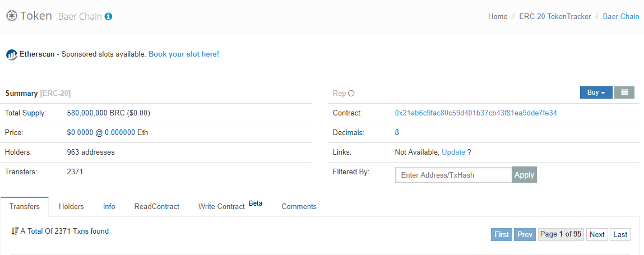Open the Comments tab

pyautogui.click(x=299, y=207)
